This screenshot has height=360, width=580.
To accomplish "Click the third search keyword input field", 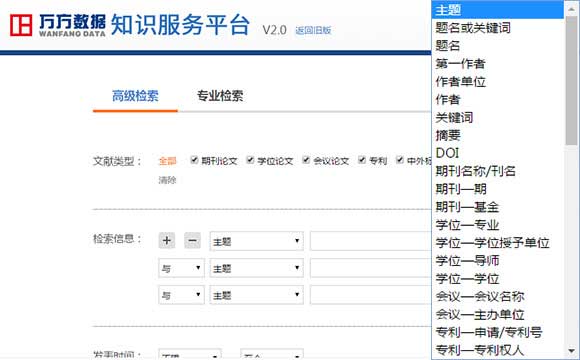I will pyautogui.click(x=371, y=295).
